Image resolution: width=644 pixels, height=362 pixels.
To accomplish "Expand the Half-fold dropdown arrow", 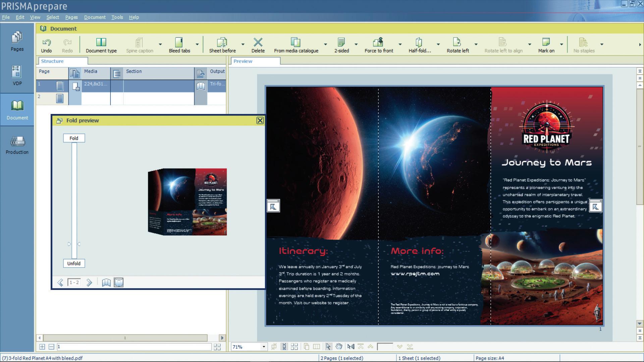I will coord(438,44).
